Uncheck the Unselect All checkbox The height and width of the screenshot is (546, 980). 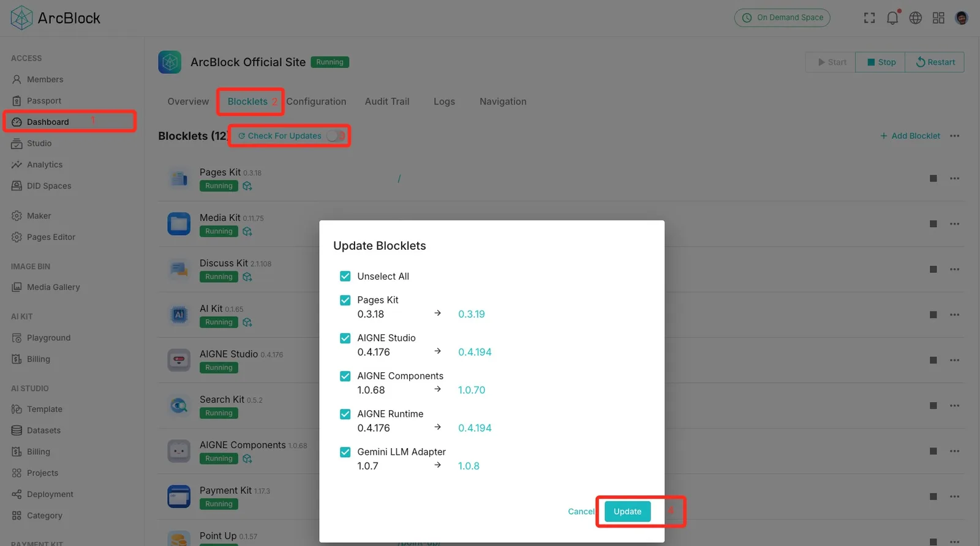click(x=345, y=277)
